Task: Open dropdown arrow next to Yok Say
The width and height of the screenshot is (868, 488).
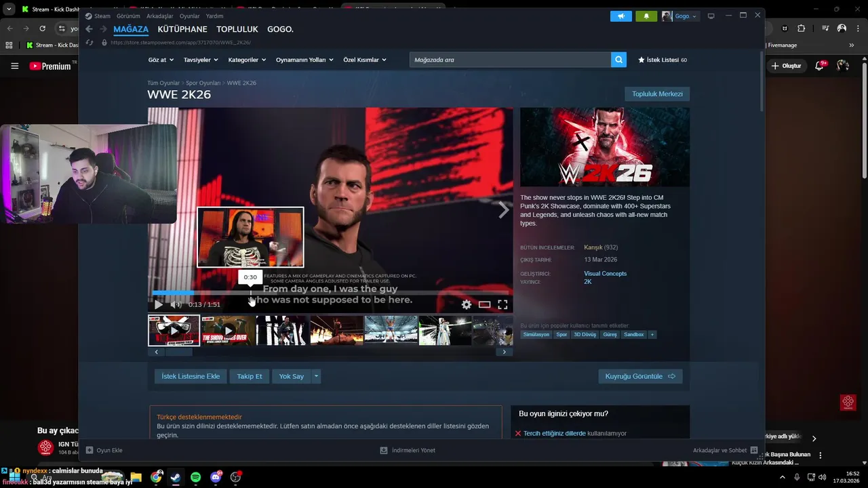Action: coord(316,376)
